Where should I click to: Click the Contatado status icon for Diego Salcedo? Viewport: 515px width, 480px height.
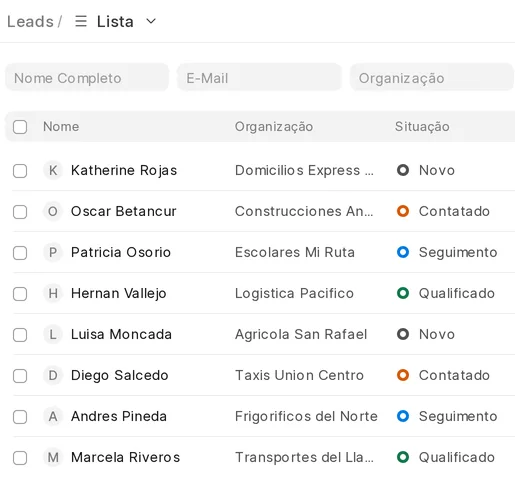point(403,375)
